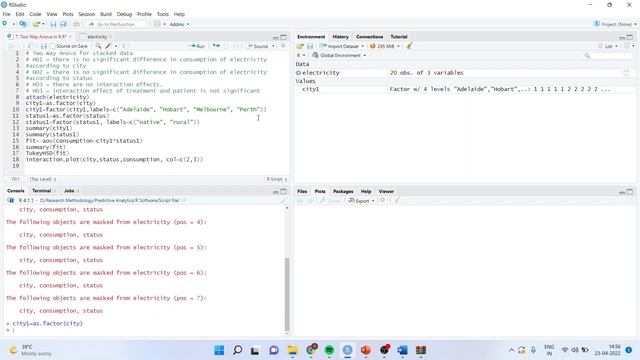
Task: Open the Export dropdown in Plots
Action: (361, 201)
